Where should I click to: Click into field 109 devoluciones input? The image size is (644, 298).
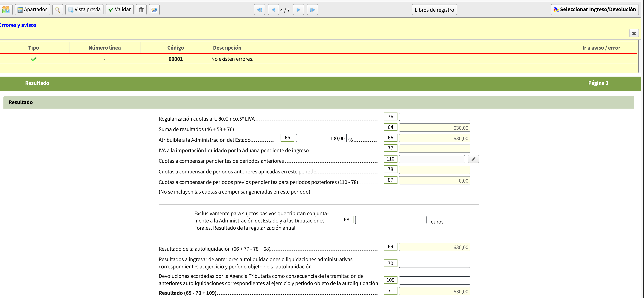(434, 280)
